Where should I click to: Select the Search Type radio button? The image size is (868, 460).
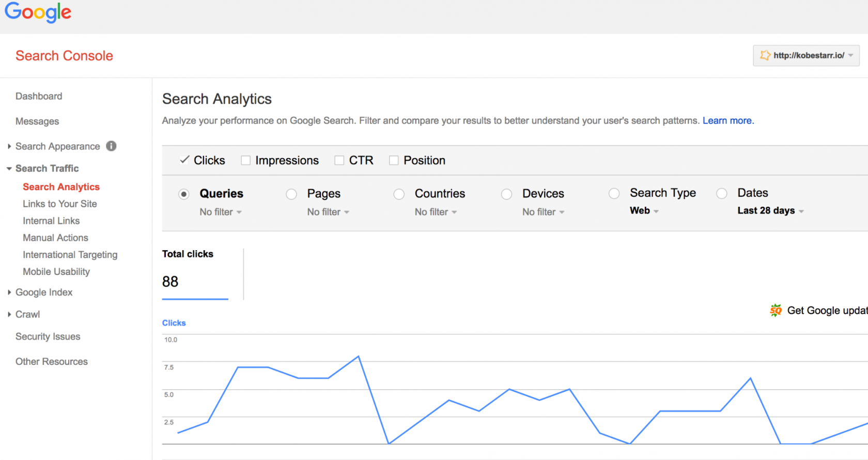[614, 193]
